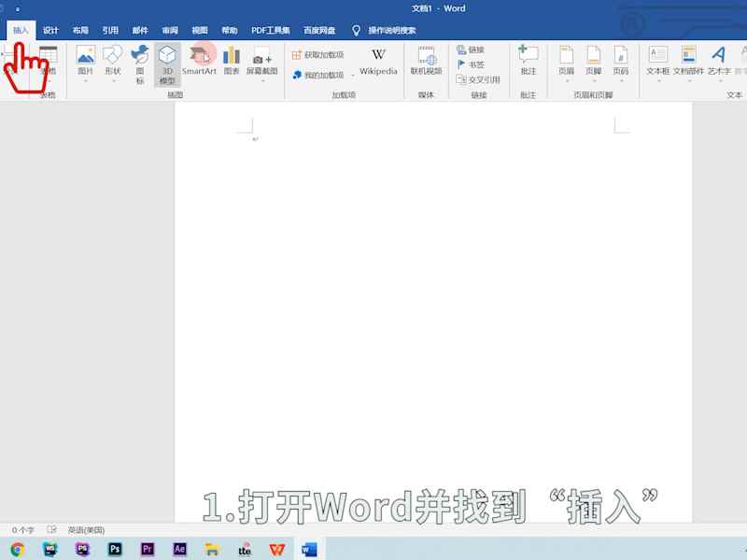Expand the Footer (页脚) dropdown

(x=593, y=63)
